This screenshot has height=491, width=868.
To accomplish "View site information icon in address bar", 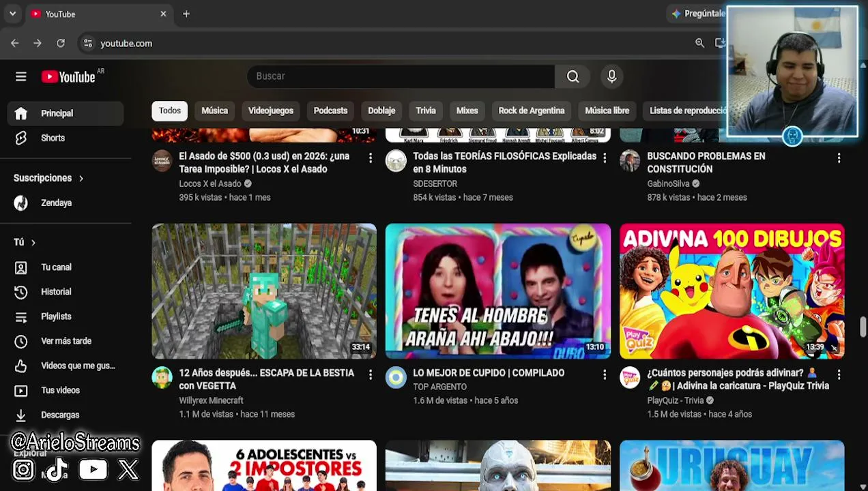I will pos(87,43).
